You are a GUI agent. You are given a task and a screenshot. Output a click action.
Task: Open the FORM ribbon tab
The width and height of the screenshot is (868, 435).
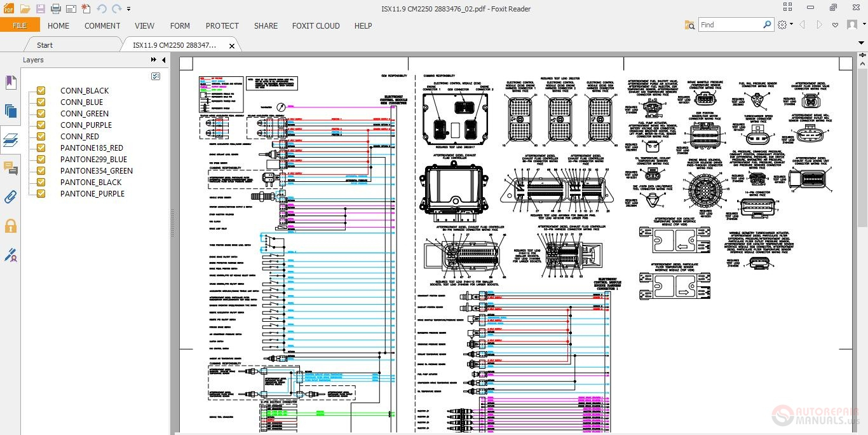(180, 26)
